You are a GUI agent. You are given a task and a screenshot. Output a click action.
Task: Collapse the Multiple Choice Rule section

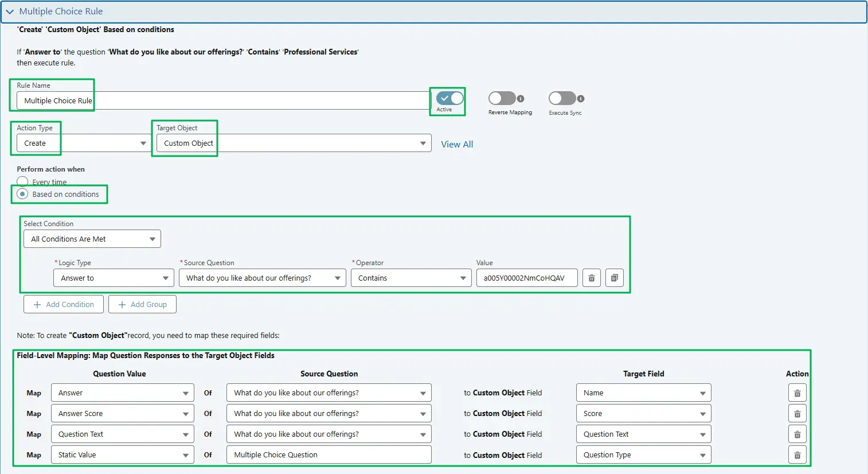[10, 11]
